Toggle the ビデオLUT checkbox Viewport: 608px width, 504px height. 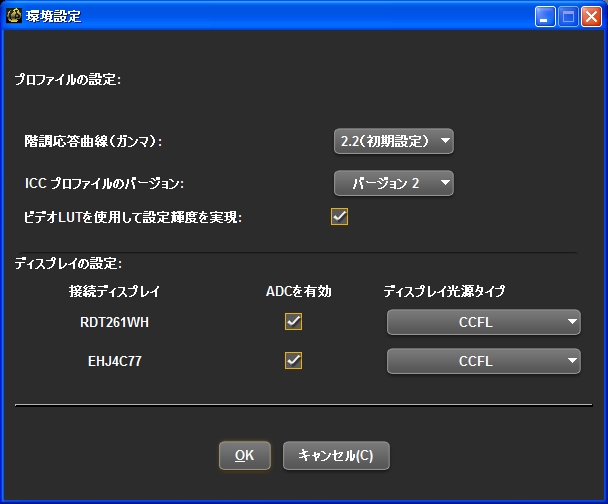click(339, 217)
